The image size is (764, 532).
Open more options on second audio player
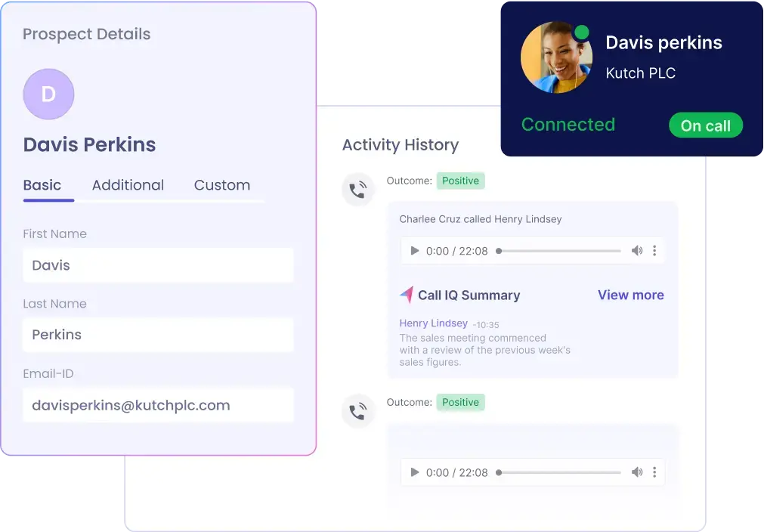654,472
